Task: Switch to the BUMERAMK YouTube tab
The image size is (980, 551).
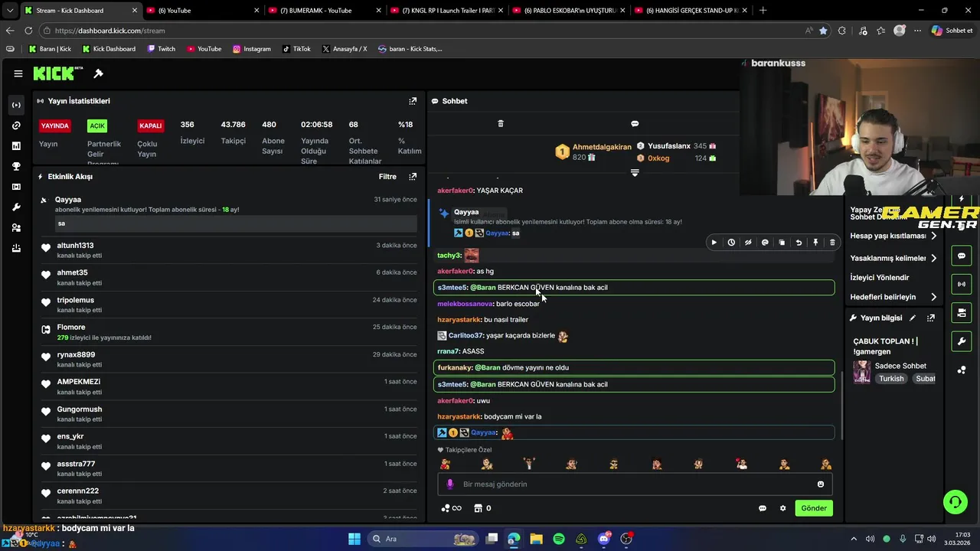Action: coord(325,11)
